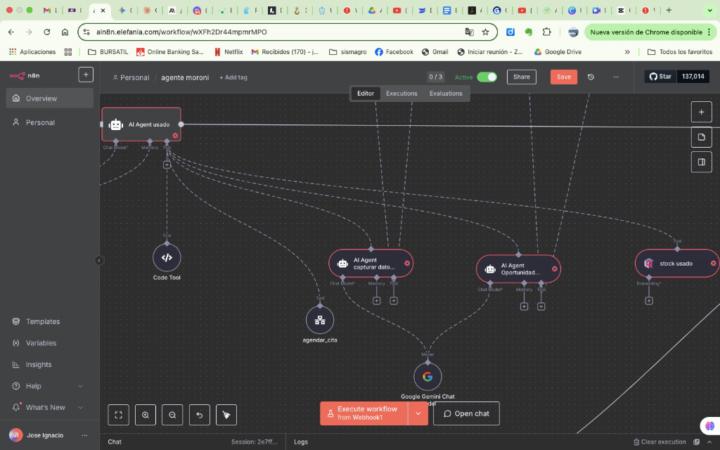Fit workflow to view icon
This screenshot has width=720, height=450.
pos(119,414)
